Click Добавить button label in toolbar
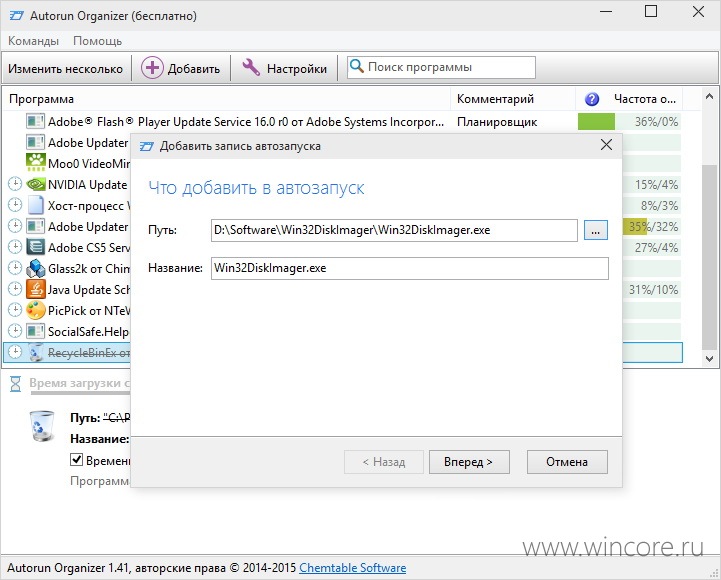 pos(194,69)
